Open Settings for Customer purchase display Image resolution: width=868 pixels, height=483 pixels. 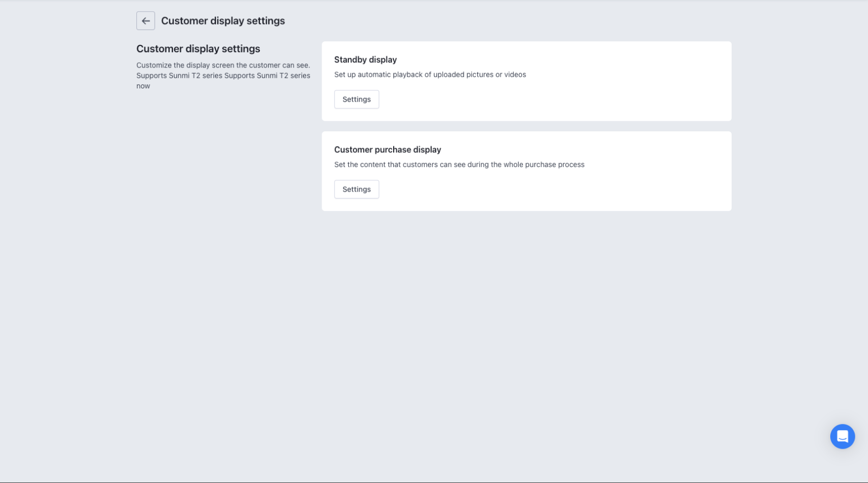356,189
